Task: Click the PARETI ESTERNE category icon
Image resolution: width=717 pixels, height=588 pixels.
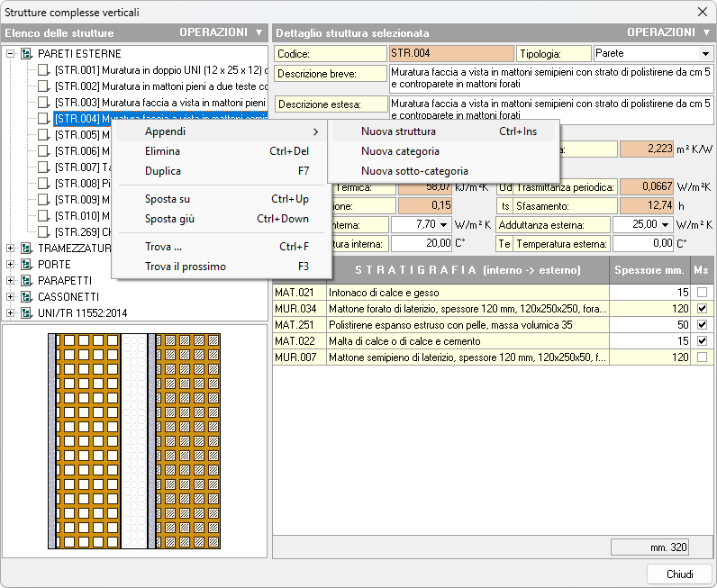Action: 26,54
